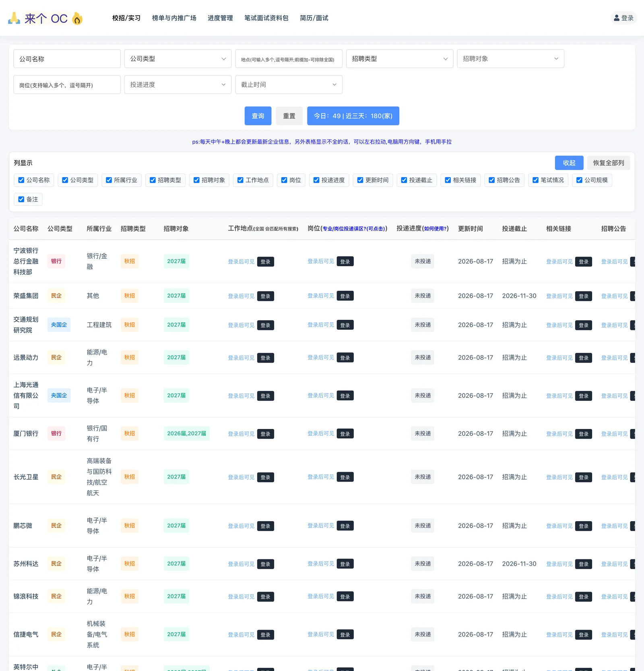Uncheck the 公司类型 column checkbox
The width and height of the screenshot is (644, 671).
click(x=65, y=180)
